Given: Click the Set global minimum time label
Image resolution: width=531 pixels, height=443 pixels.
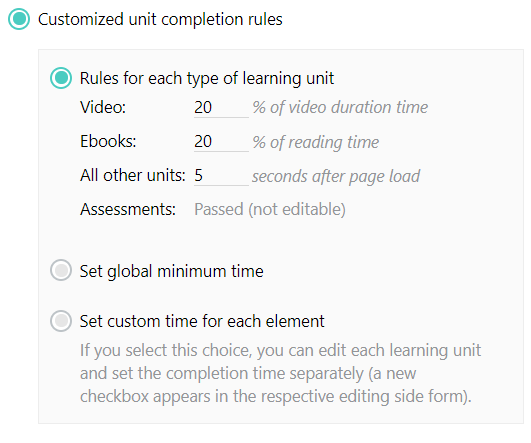Looking at the screenshot, I should pyautogui.click(x=171, y=271).
